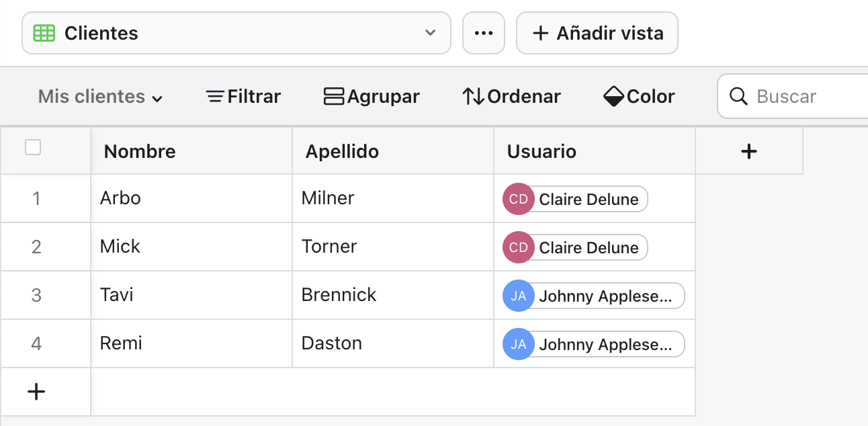Click the magnifying glass icon in Buscar
868x426 pixels.
point(738,96)
